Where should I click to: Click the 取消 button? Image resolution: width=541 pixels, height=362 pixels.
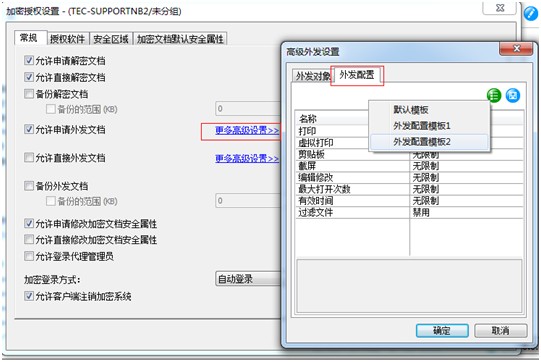coord(501,331)
